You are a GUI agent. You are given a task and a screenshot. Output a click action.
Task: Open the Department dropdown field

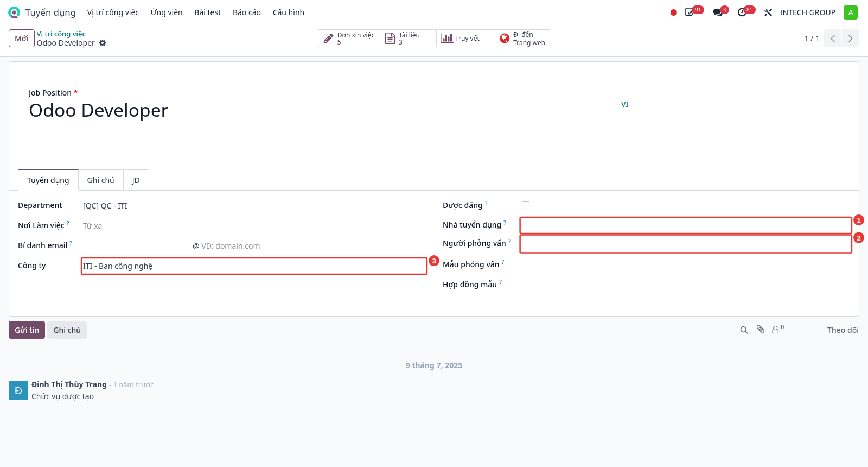(x=254, y=206)
